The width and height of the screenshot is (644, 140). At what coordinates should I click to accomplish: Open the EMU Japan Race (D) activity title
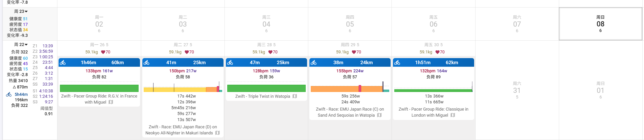(x=183, y=130)
